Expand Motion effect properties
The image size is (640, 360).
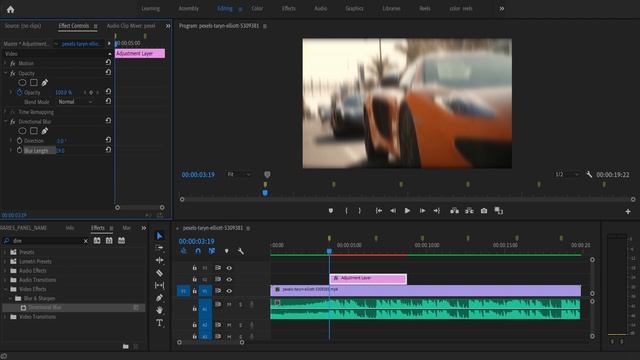pos(5,63)
